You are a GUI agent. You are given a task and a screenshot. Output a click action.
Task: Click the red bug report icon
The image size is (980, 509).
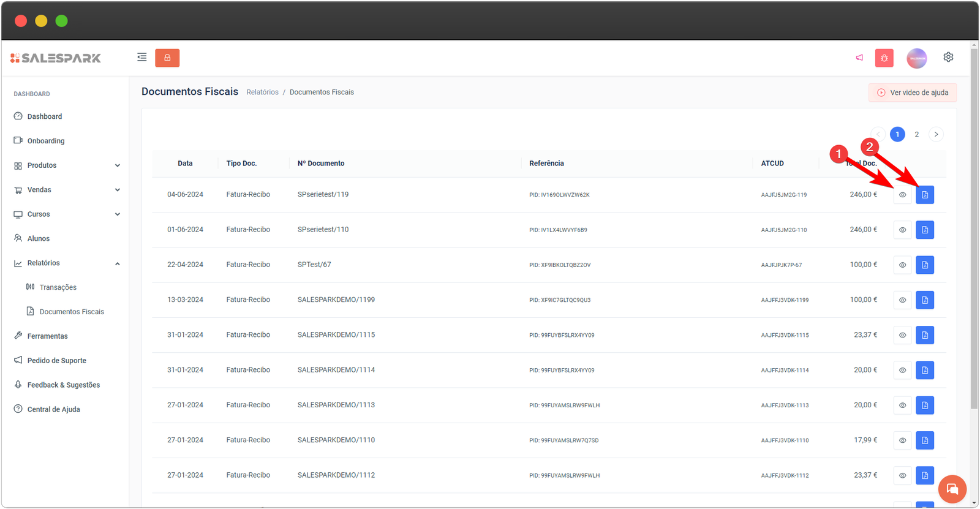[x=884, y=58]
